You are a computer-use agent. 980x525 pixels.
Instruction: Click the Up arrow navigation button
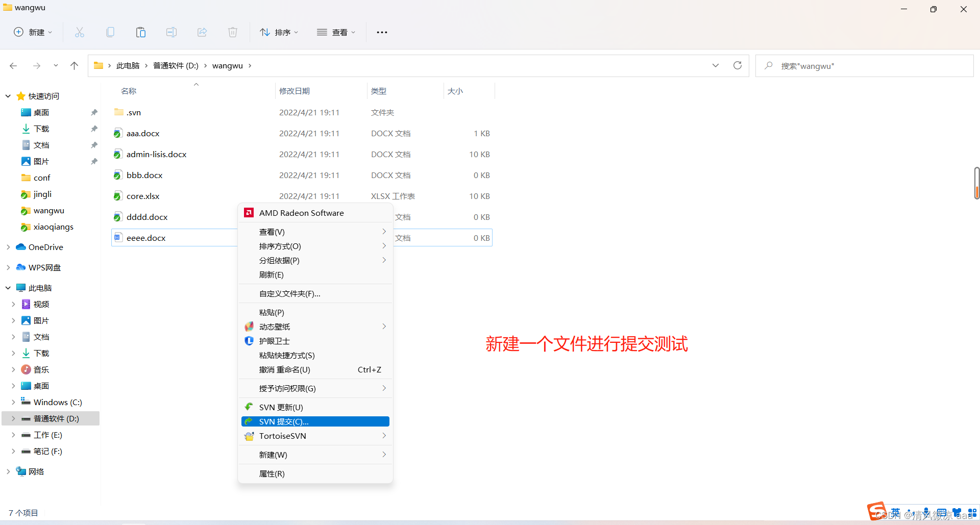[x=75, y=65]
